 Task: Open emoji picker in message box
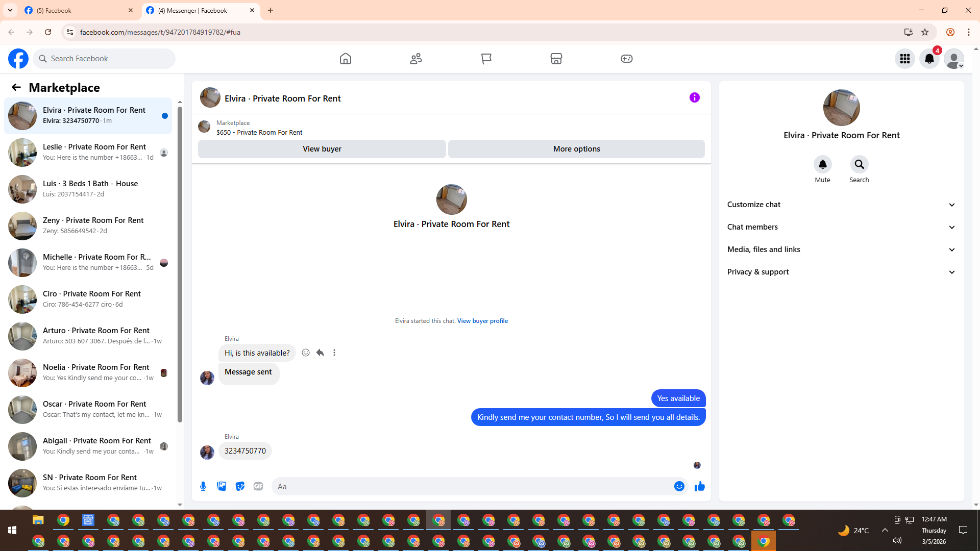pyautogui.click(x=679, y=486)
